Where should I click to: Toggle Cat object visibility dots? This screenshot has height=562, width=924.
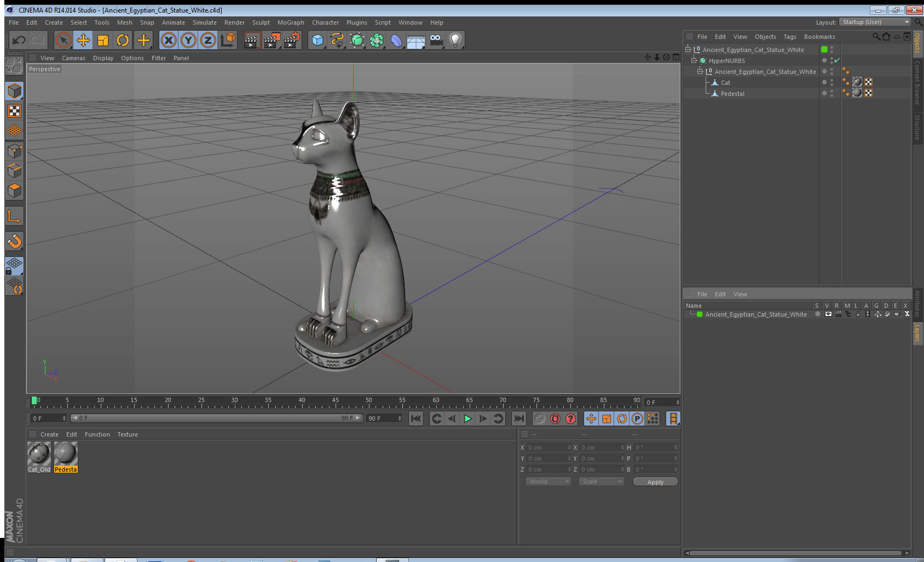[x=831, y=82]
